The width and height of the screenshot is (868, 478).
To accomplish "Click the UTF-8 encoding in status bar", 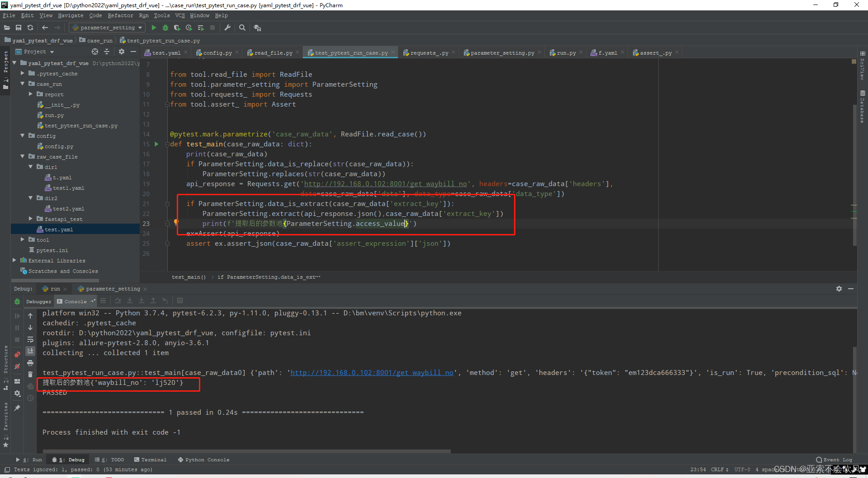I will point(742,469).
